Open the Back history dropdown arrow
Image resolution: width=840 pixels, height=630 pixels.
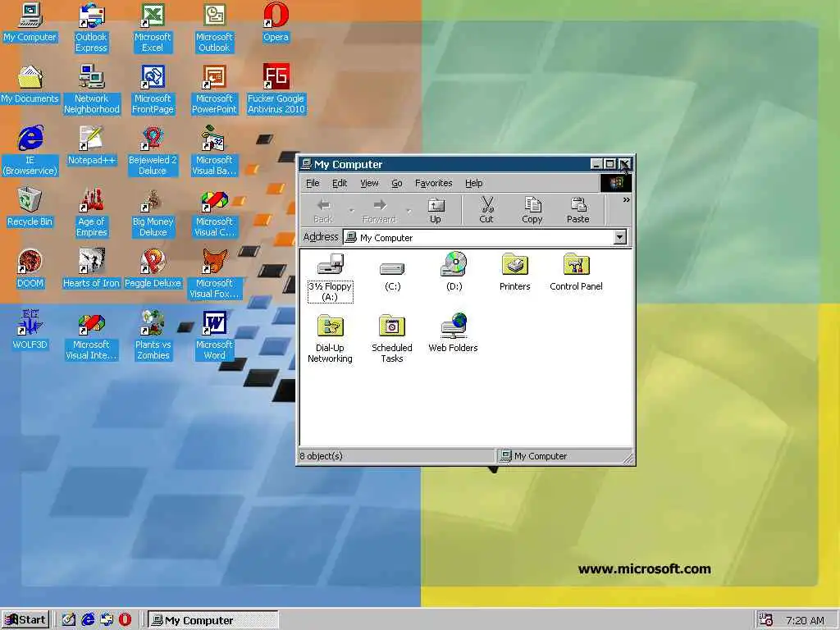(351, 210)
